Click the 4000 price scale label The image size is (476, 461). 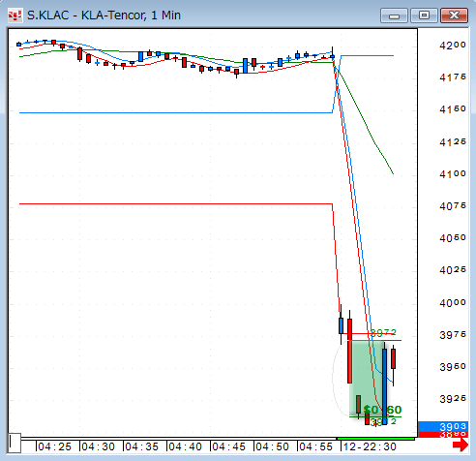453,303
